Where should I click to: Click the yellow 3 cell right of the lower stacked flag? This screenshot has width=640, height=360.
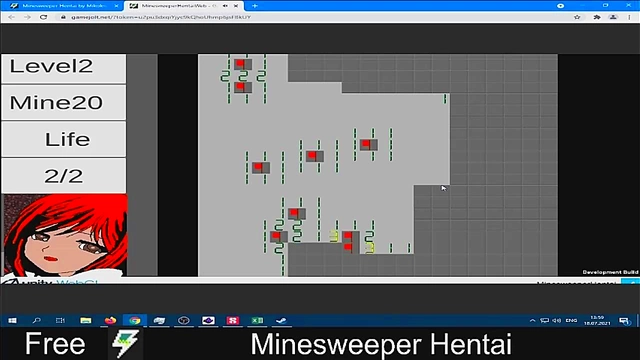point(370,248)
